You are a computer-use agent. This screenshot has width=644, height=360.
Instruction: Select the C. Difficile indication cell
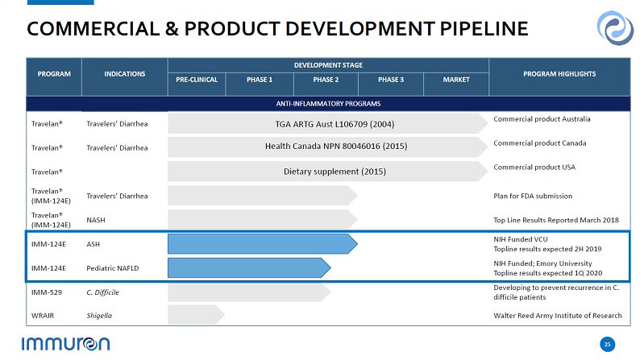[102, 292]
